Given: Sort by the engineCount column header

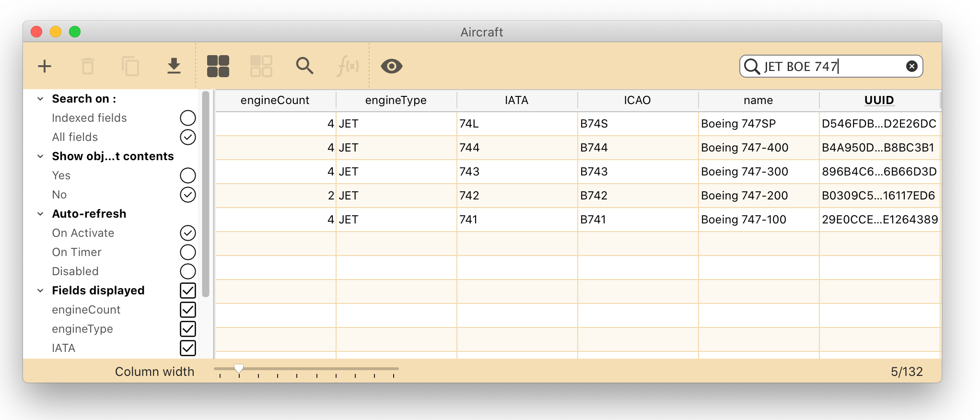Looking at the screenshot, I should click(275, 100).
